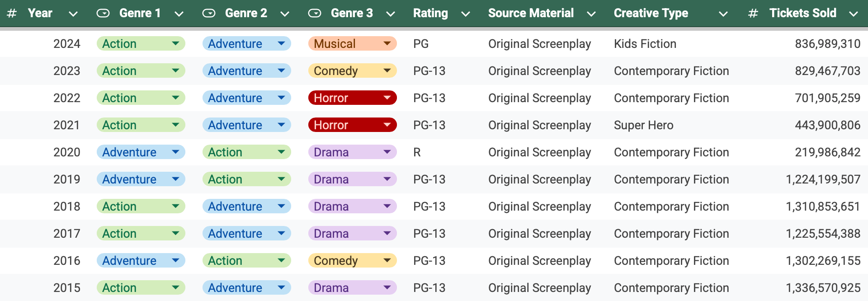
Task: Select the Super Hero cell for 2021
Action: click(643, 125)
